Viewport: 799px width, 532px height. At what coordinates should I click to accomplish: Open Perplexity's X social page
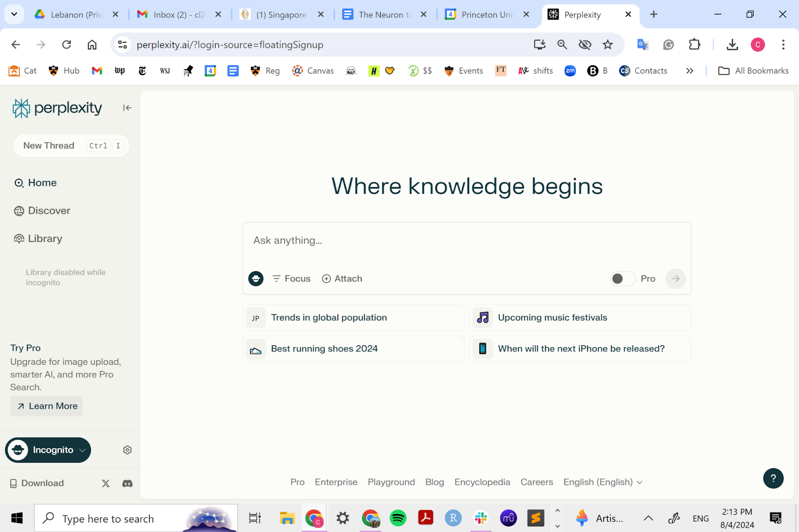[x=106, y=483]
